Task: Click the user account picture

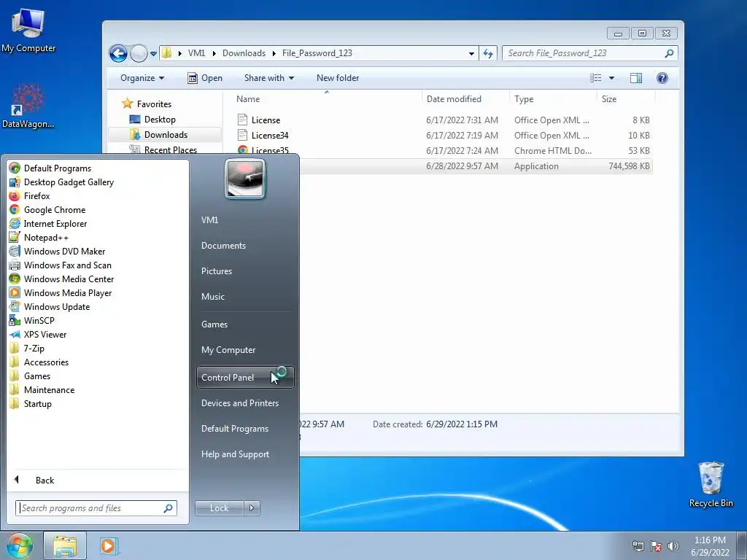Action: pos(245,179)
